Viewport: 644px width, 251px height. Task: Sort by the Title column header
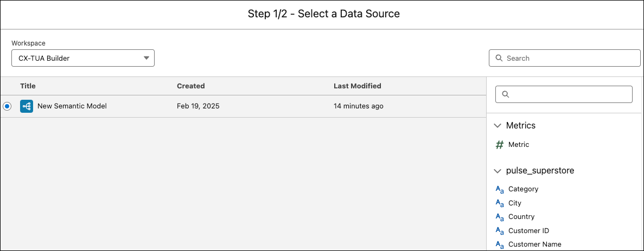pos(28,86)
